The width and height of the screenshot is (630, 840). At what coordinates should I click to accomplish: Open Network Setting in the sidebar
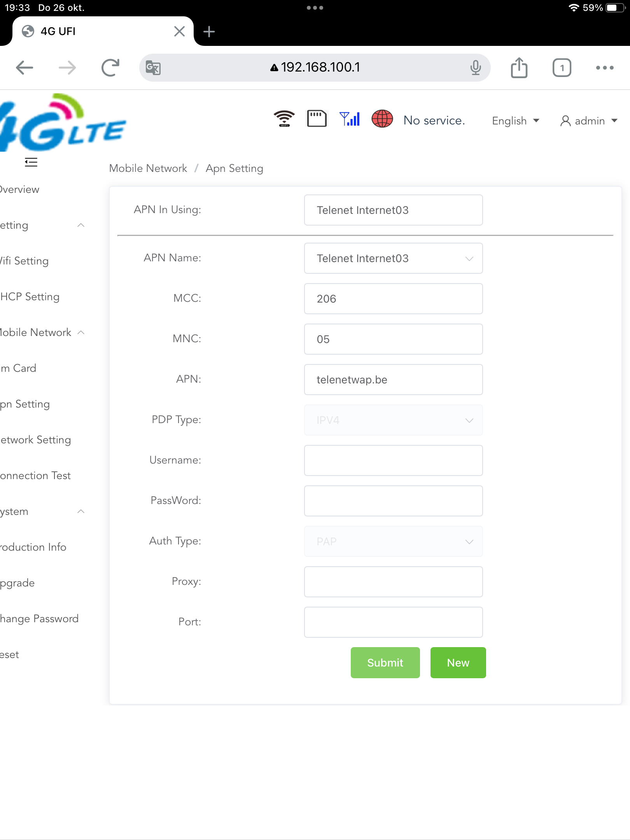(x=36, y=440)
